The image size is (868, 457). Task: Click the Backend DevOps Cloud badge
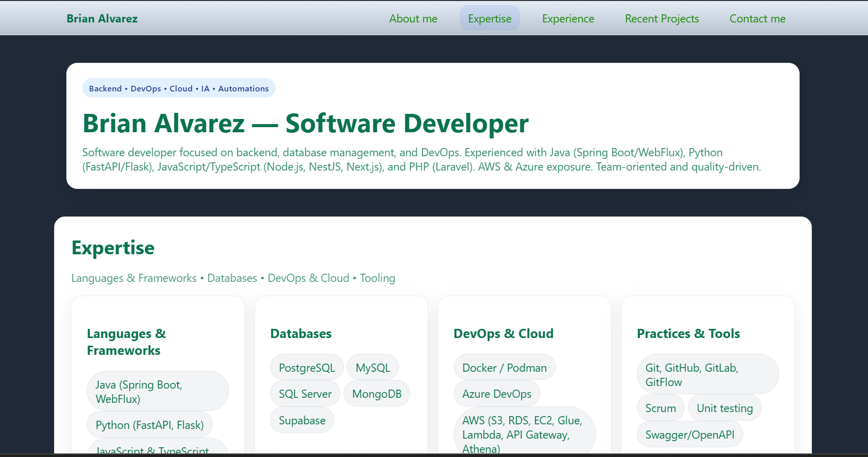click(x=179, y=88)
